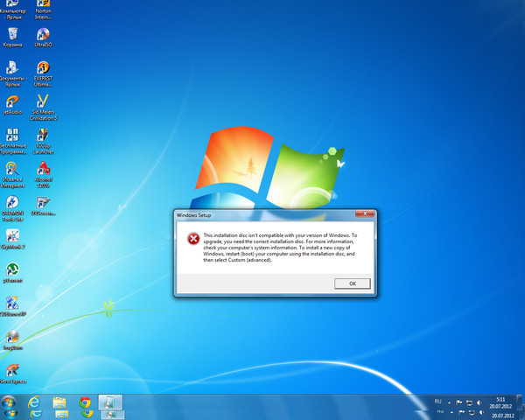Click the Show desktop strip beside the clock

pos(520,402)
